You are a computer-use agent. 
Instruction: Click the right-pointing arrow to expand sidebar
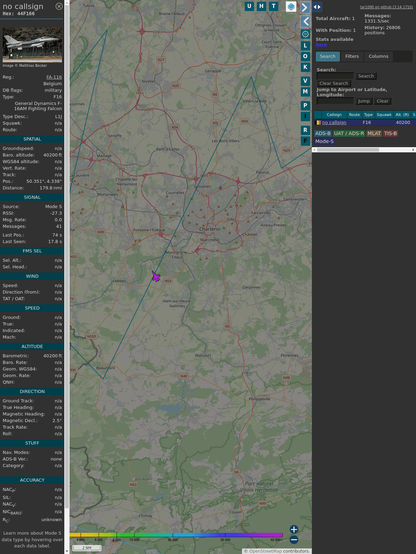(305, 7)
